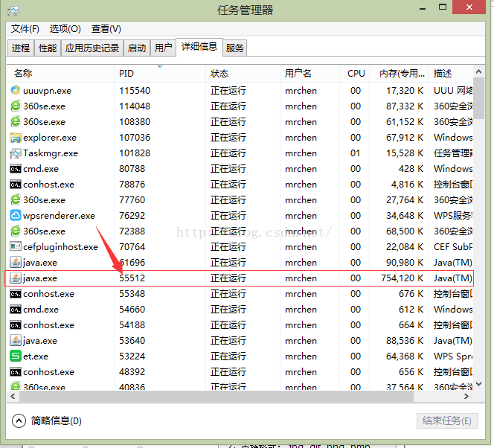494x448 pixels.
Task: Click the 360se.exe icon with PID 77760
Action: (16, 199)
